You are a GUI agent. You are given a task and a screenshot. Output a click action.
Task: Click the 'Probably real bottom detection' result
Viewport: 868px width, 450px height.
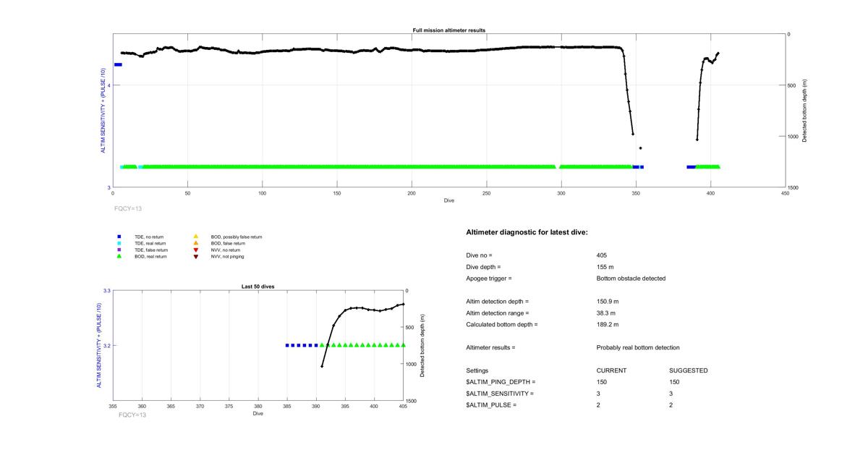tap(638, 348)
